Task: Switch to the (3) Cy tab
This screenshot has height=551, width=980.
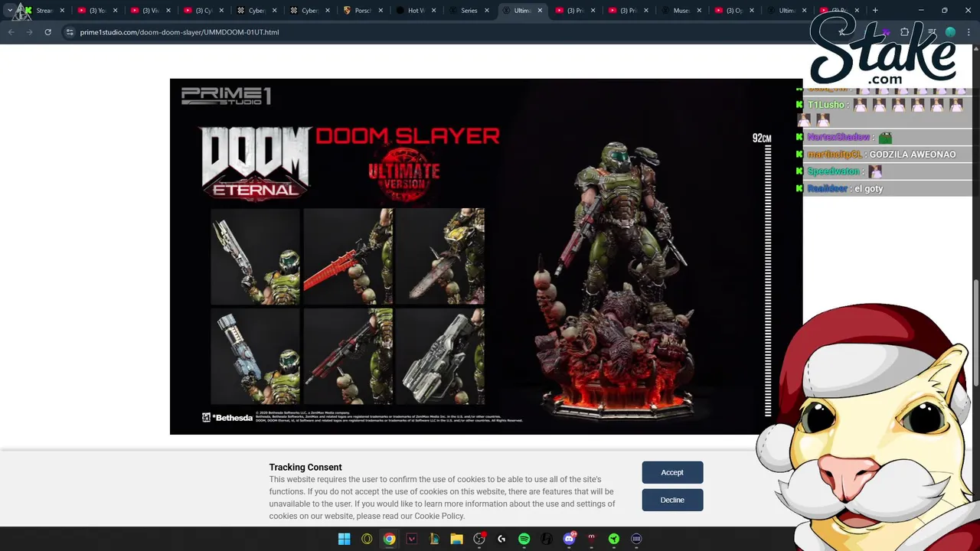Action: (x=203, y=11)
